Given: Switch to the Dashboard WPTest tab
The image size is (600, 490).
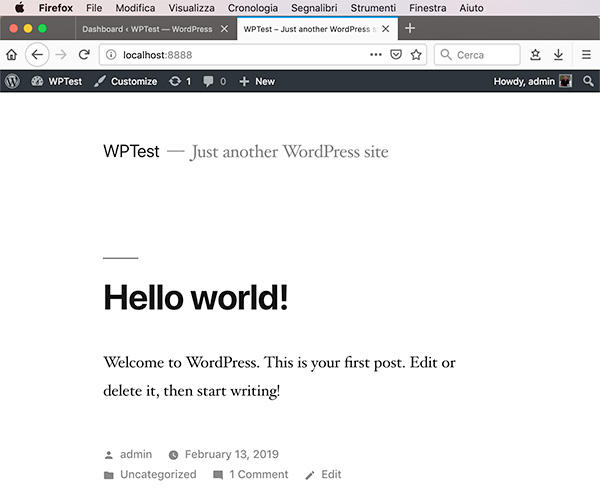Looking at the screenshot, I should (x=147, y=29).
